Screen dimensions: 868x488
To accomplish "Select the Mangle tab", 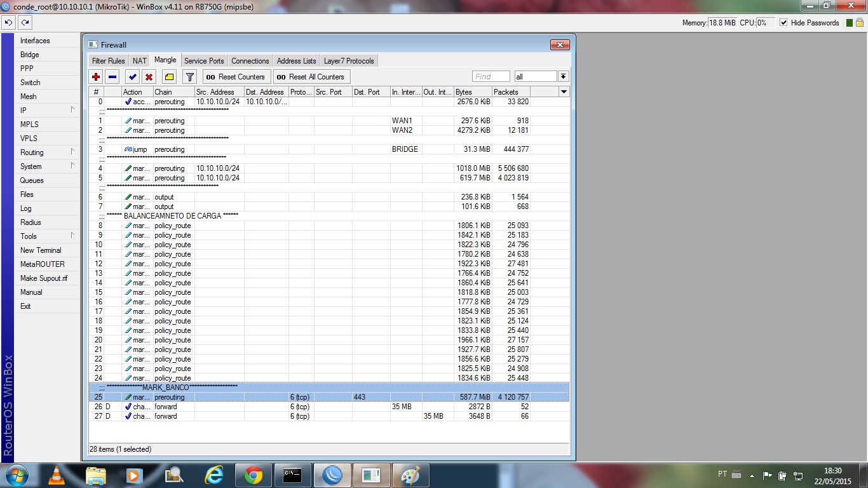I will [x=165, y=60].
